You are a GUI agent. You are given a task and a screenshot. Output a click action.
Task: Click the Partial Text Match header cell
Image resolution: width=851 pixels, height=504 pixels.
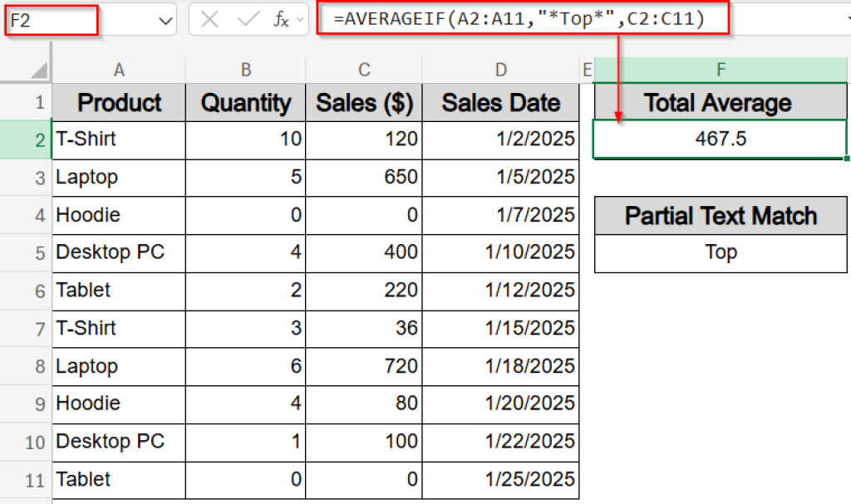(x=720, y=216)
